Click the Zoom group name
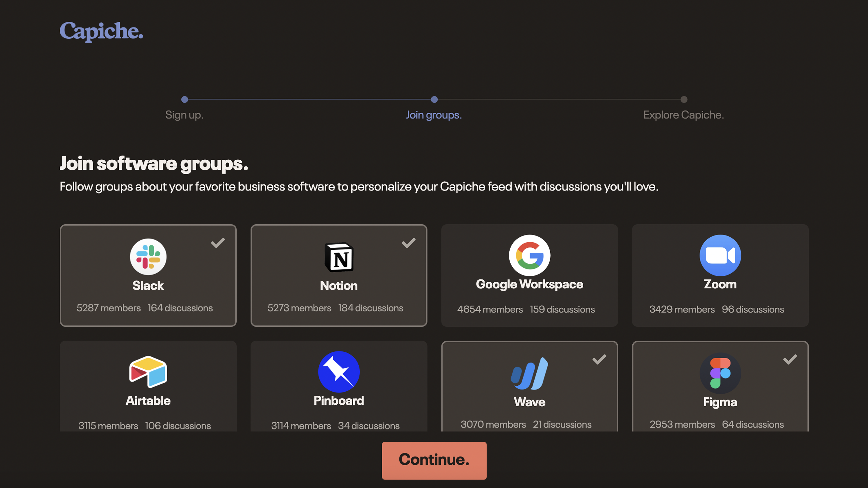 pyautogui.click(x=720, y=284)
